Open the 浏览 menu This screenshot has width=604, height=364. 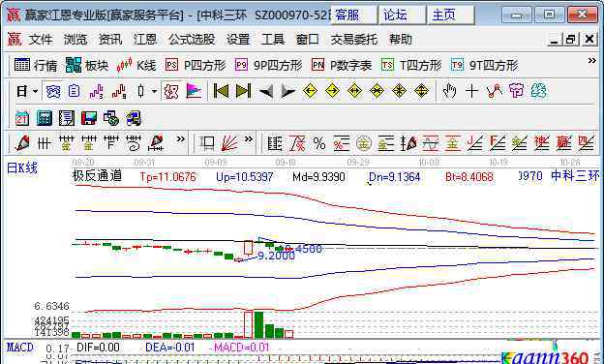click(x=75, y=40)
